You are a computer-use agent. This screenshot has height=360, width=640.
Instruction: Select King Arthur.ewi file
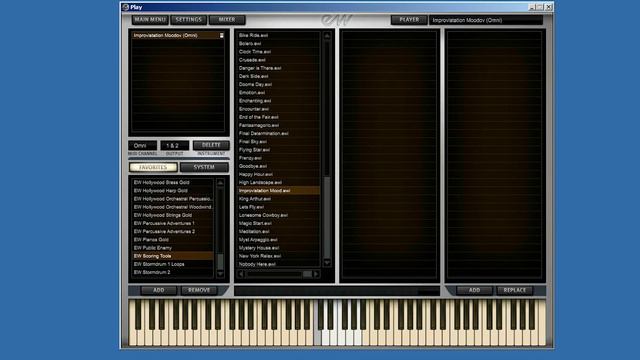point(279,199)
